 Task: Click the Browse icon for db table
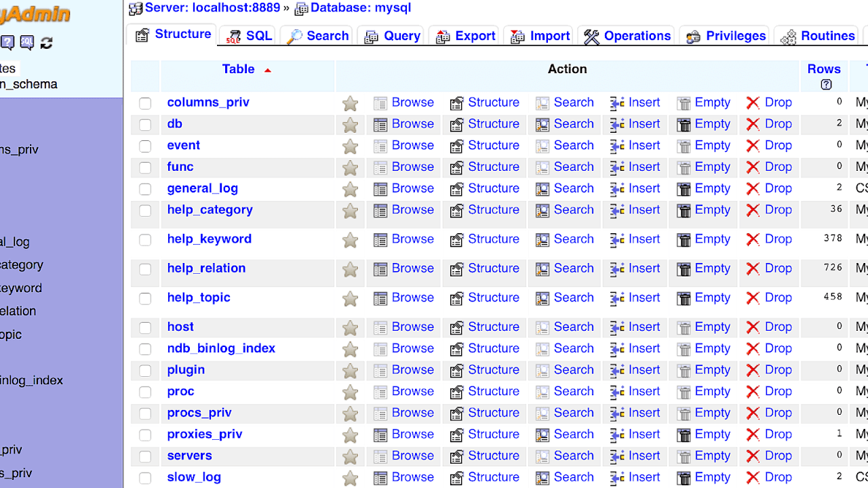tap(380, 125)
